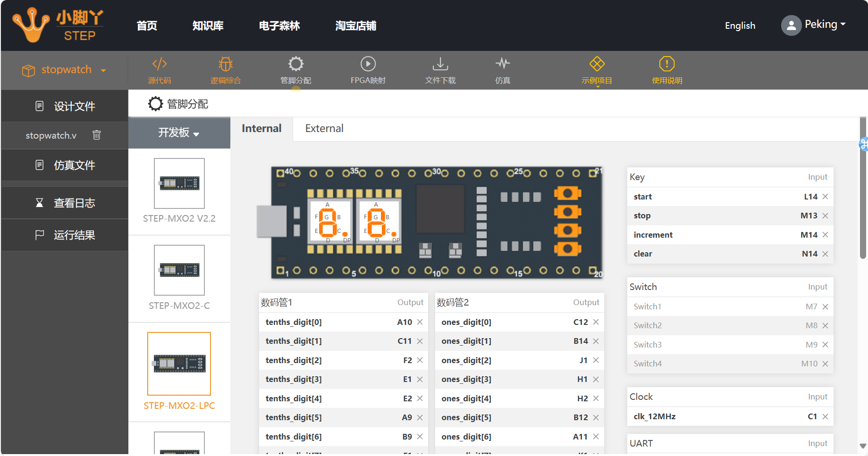Switch language to English
The height and width of the screenshot is (456, 868).
pos(740,25)
